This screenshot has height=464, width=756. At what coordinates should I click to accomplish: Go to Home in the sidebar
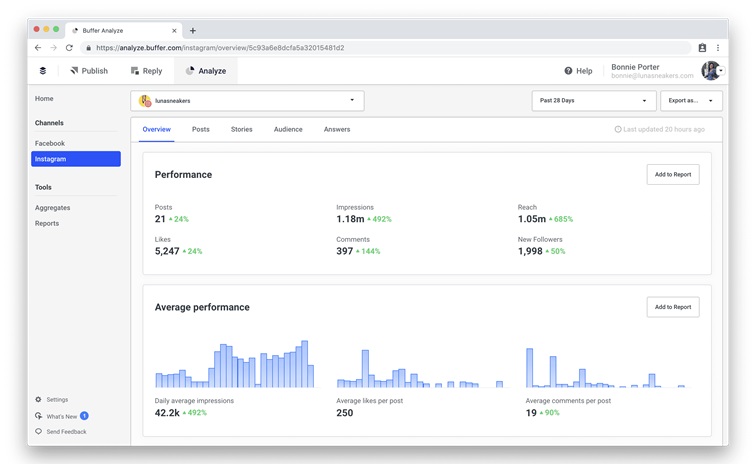(44, 98)
